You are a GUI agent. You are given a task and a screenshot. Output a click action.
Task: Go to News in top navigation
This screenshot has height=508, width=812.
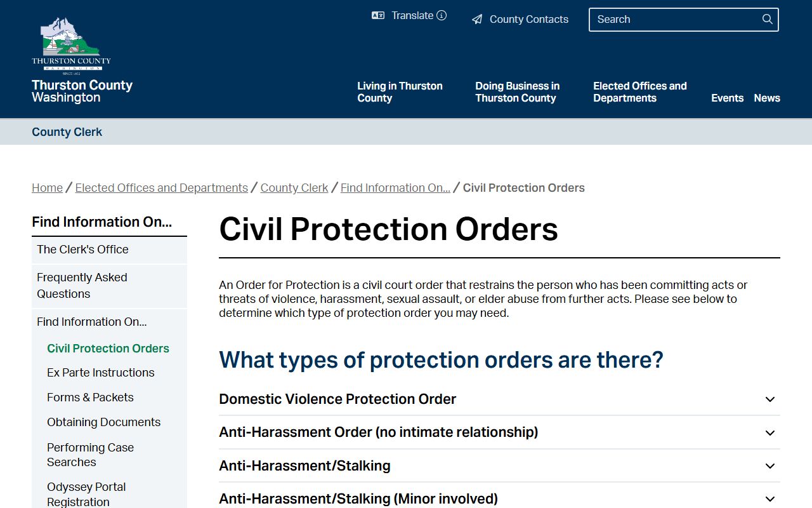point(767,98)
